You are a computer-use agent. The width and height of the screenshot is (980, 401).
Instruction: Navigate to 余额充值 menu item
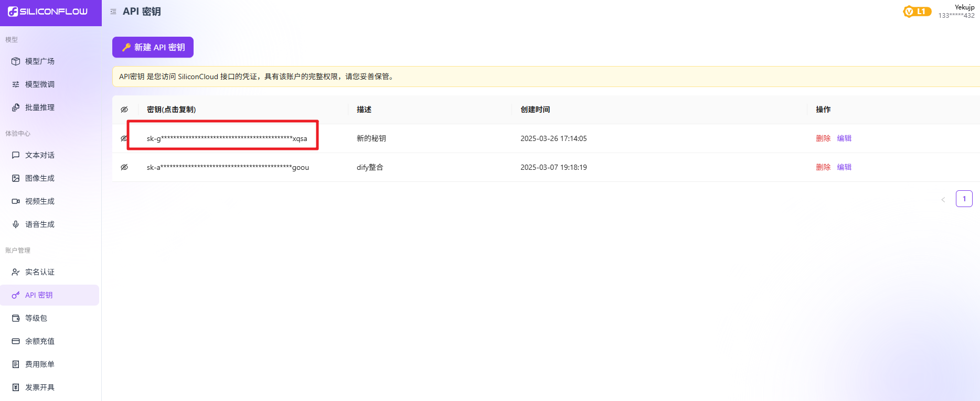tap(40, 341)
